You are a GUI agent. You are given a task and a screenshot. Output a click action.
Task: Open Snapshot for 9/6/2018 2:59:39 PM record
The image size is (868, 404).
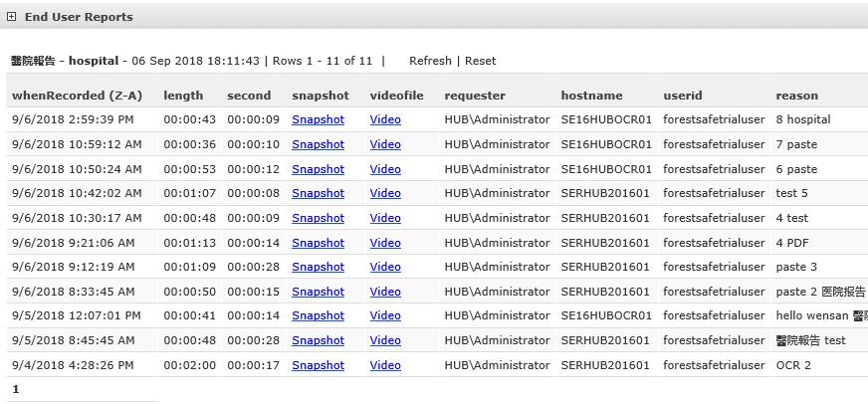pyautogui.click(x=318, y=119)
